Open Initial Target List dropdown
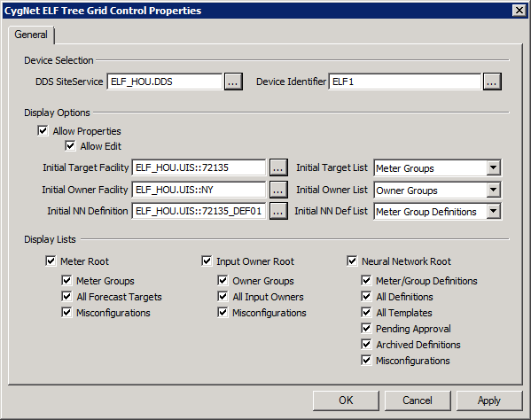This screenshot has height=420, width=531. tap(494, 167)
